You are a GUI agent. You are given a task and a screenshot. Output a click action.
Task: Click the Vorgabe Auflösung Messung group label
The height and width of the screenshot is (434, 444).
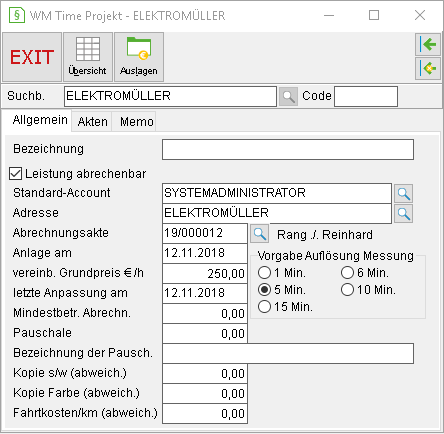pos(336,256)
